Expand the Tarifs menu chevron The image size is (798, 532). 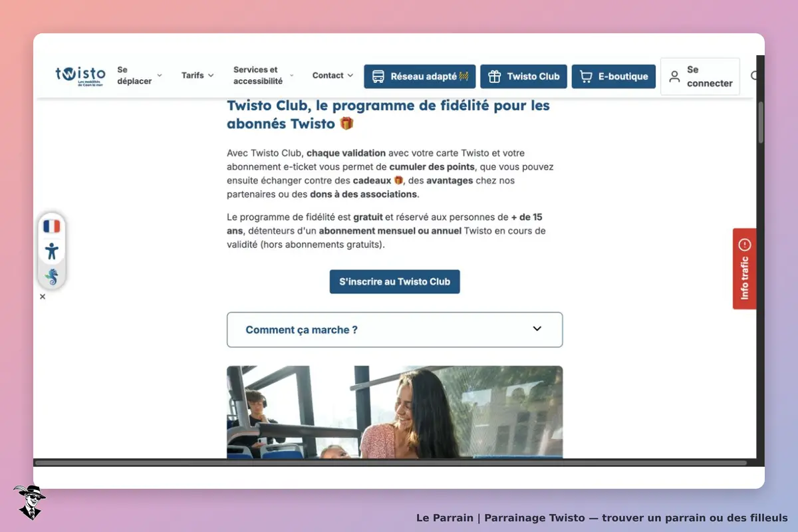(x=211, y=76)
